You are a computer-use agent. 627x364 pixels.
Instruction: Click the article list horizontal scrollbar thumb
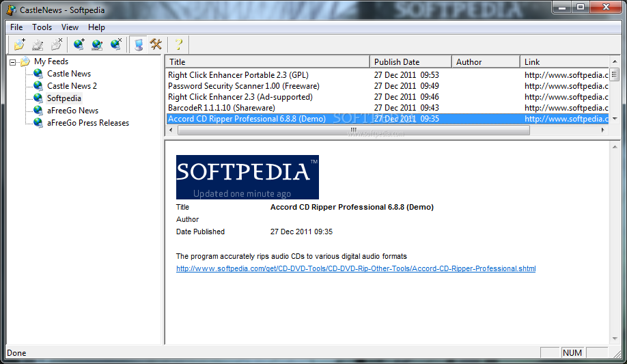(354, 130)
